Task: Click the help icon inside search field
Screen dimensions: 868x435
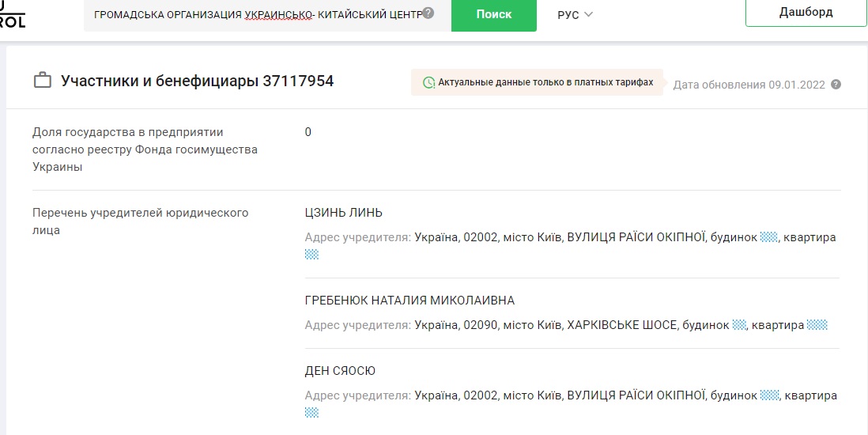Action: (x=428, y=13)
